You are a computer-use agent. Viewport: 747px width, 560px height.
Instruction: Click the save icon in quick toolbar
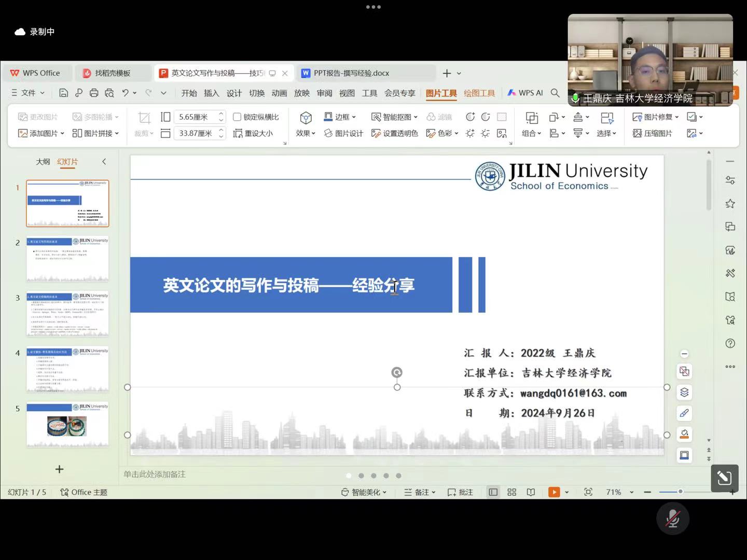[63, 93]
